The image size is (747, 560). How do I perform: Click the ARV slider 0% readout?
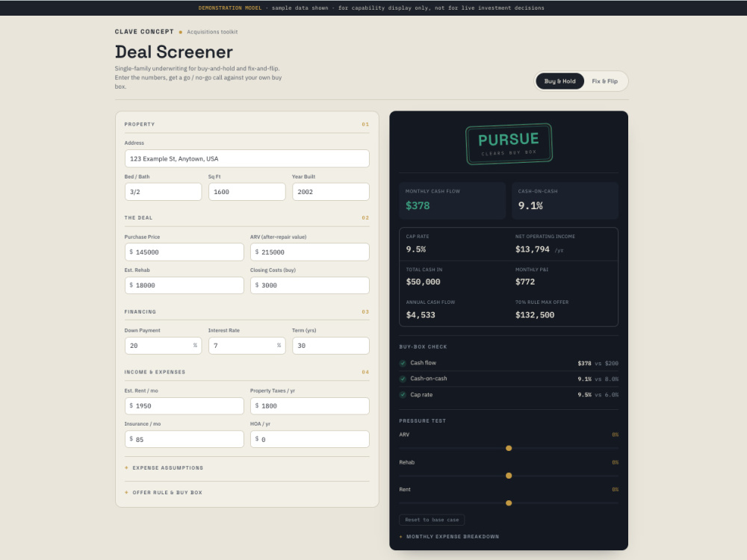tap(615, 435)
